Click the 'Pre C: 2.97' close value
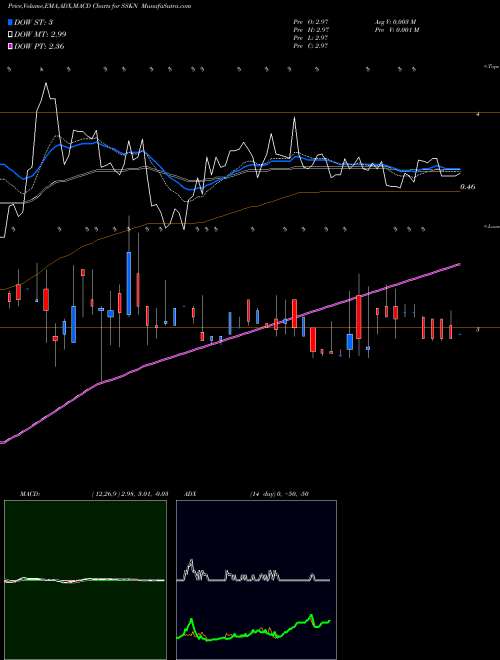 [x=311, y=46]
